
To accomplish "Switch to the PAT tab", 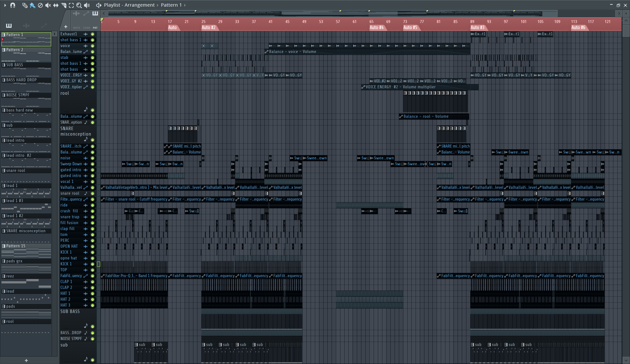I will (x=95, y=28).
